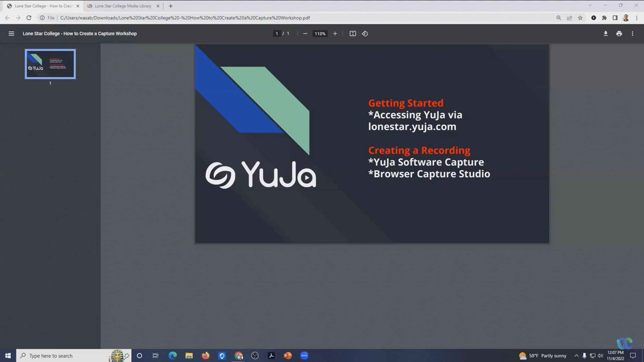Click the page number field showing 1

tap(277, 34)
